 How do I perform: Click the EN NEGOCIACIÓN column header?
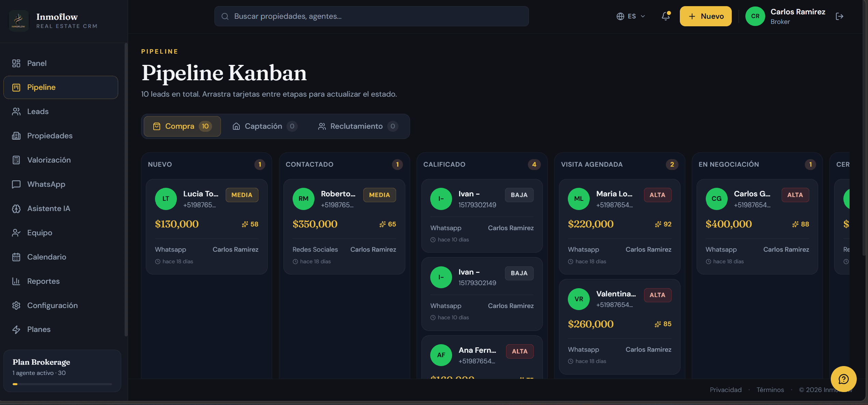point(729,164)
